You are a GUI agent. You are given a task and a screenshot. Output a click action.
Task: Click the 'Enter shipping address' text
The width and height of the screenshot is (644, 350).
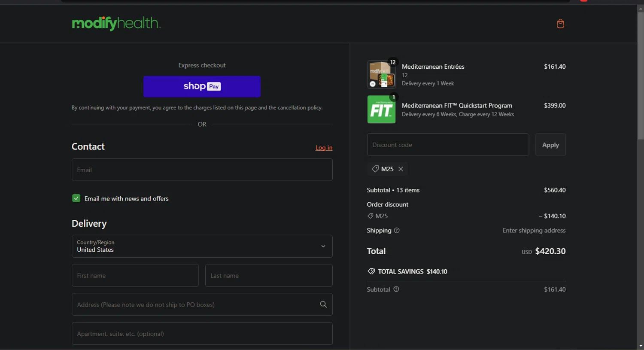[534, 231]
